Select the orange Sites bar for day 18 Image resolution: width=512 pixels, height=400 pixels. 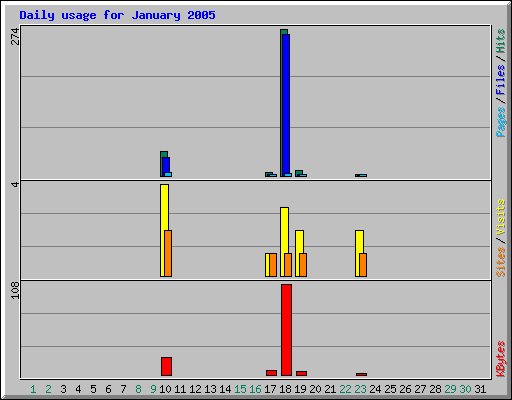288,265
